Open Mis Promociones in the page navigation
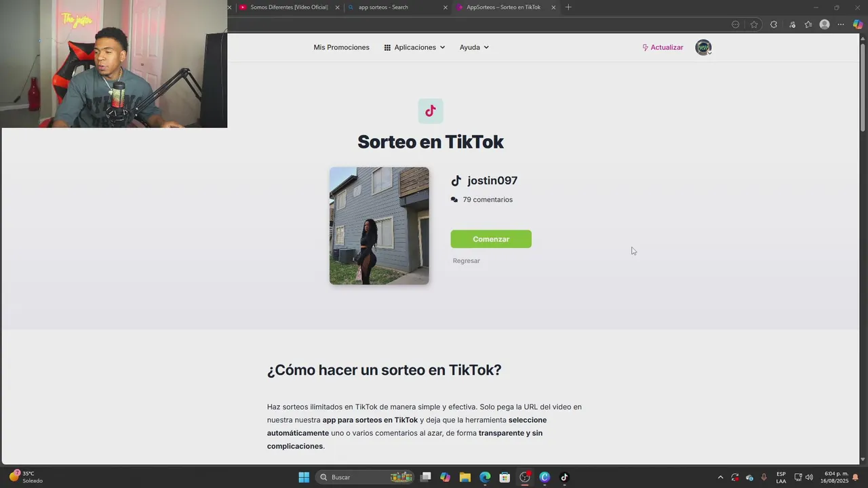Image resolution: width=868 pixels, height=488 pixels. click(x=341, y=47)
